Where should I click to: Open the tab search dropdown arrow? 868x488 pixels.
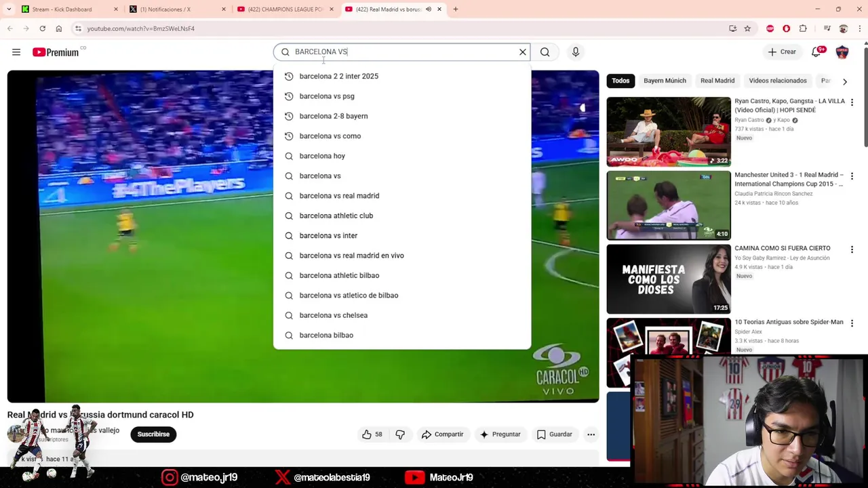tap(9, 9)
